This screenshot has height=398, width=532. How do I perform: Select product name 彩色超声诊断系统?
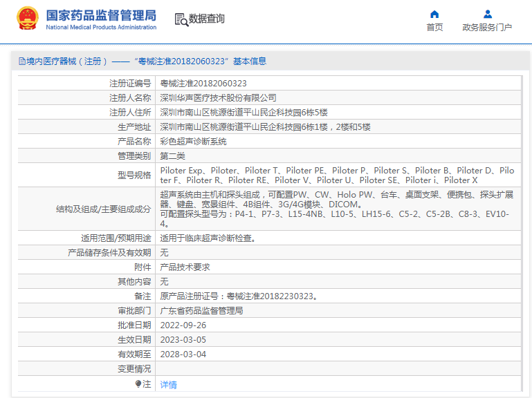[194, 142]
